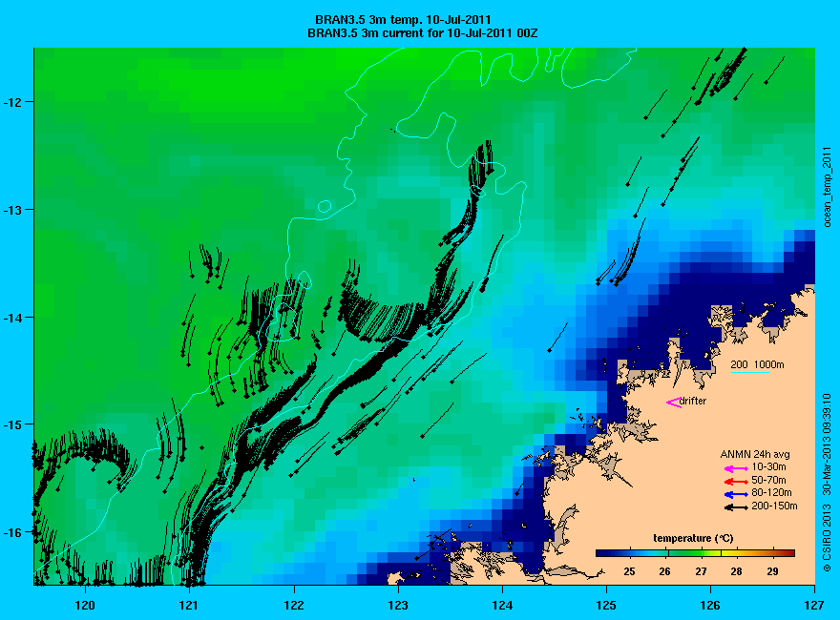The height and width of the screenshot is (620, 840).
Task: Click the longitude axis label 120
Action: tap(85, 606)
